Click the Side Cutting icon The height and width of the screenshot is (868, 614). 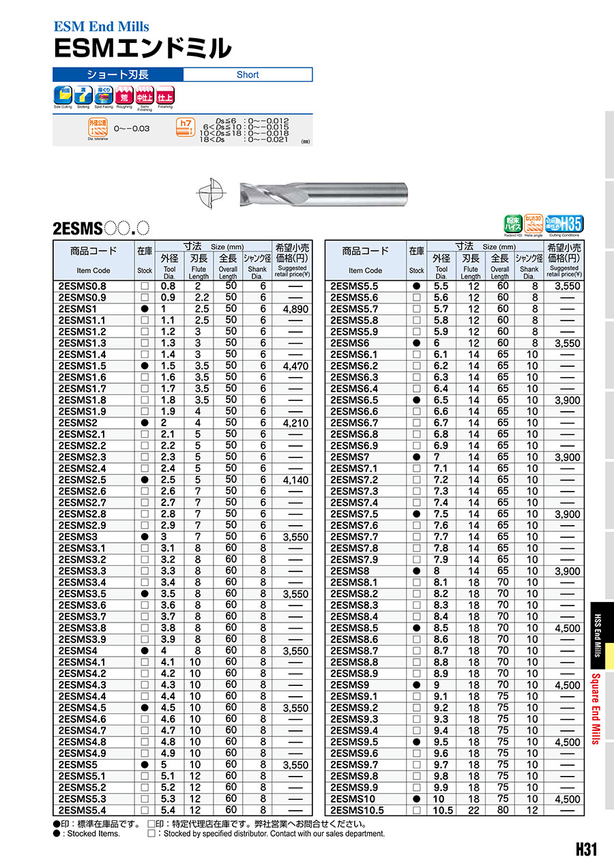pyautogui.click(x=63, y=95)
